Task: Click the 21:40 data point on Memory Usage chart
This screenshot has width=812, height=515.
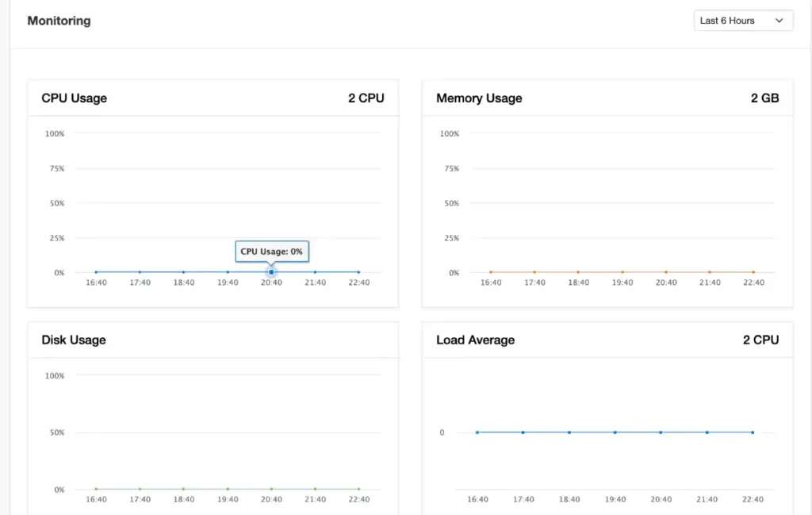Action: [710, 272]
